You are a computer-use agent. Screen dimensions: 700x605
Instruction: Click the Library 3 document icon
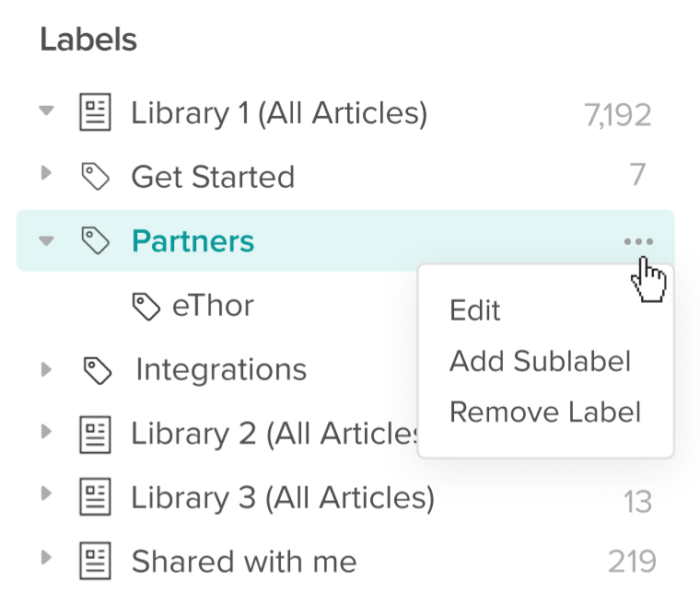coord(95,497)
